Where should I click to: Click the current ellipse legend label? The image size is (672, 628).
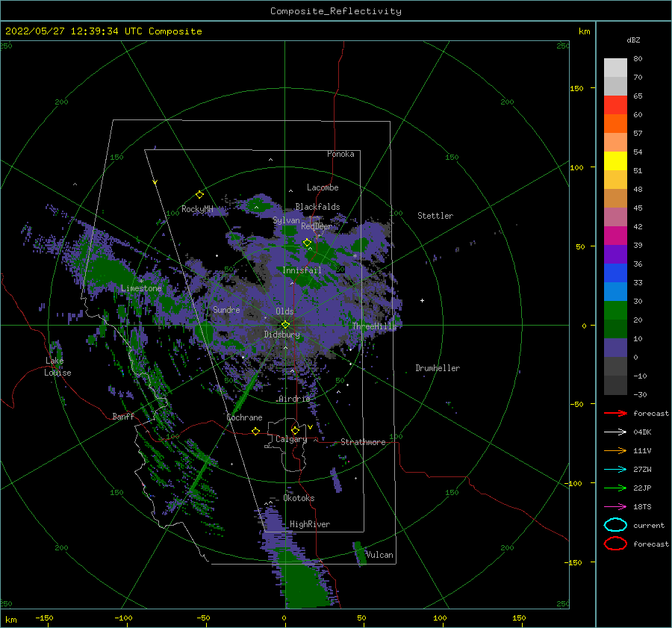(648, 525)
